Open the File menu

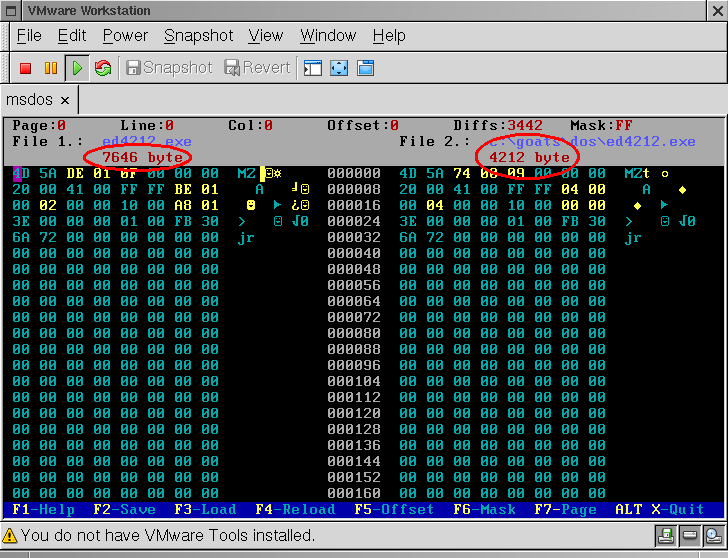[29, 36]
